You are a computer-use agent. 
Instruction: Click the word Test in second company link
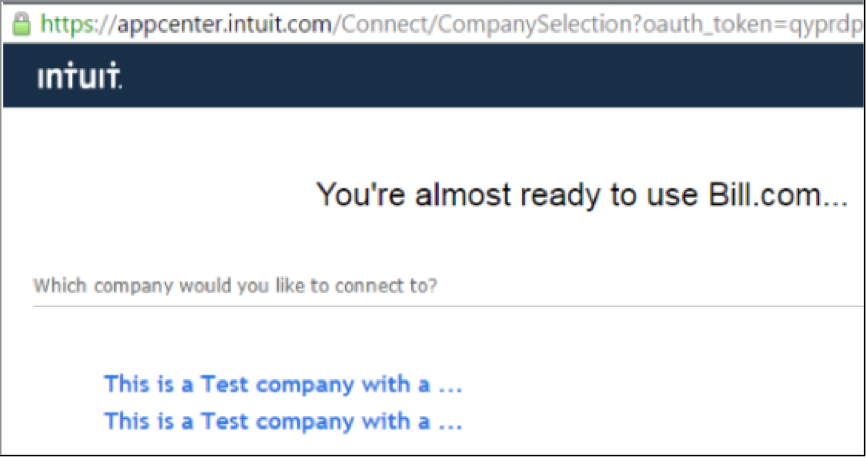(224, 422)
